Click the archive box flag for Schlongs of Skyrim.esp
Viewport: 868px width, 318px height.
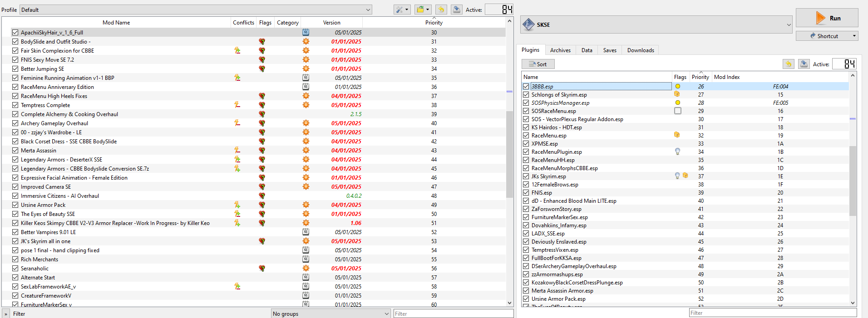pos(677,94)
